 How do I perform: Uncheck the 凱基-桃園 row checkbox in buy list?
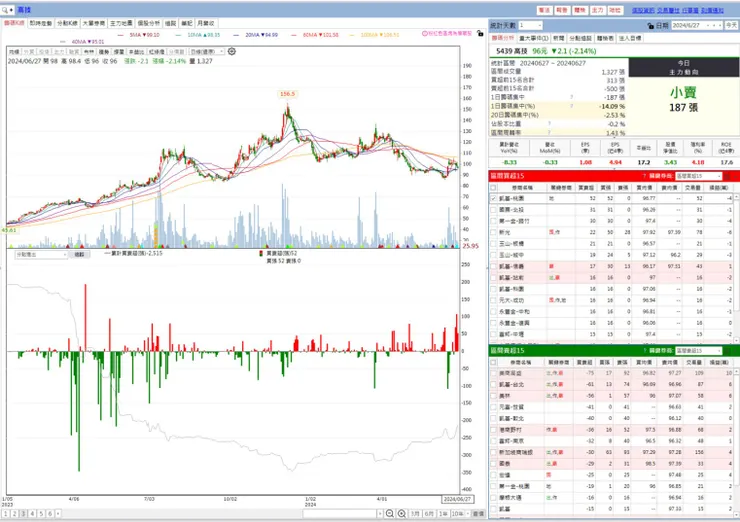pos(493,199)
